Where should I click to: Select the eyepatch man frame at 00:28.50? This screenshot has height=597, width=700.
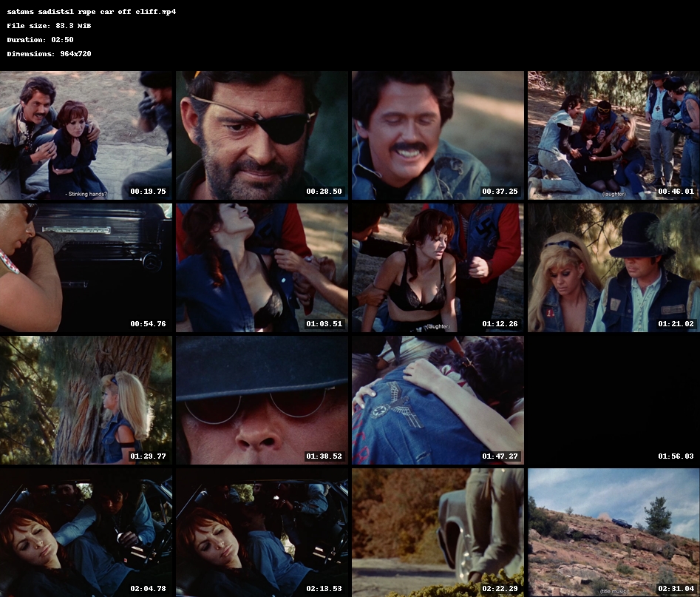[262, 135]
